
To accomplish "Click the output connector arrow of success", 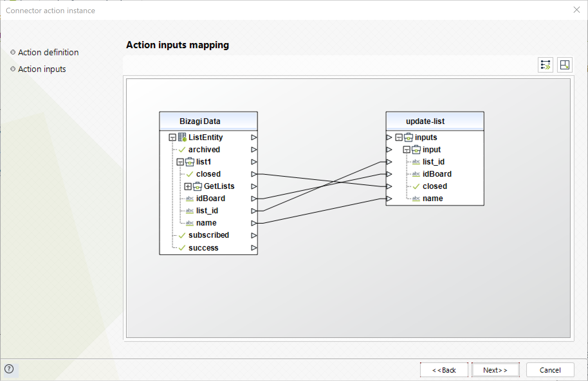I will point(254,248).
